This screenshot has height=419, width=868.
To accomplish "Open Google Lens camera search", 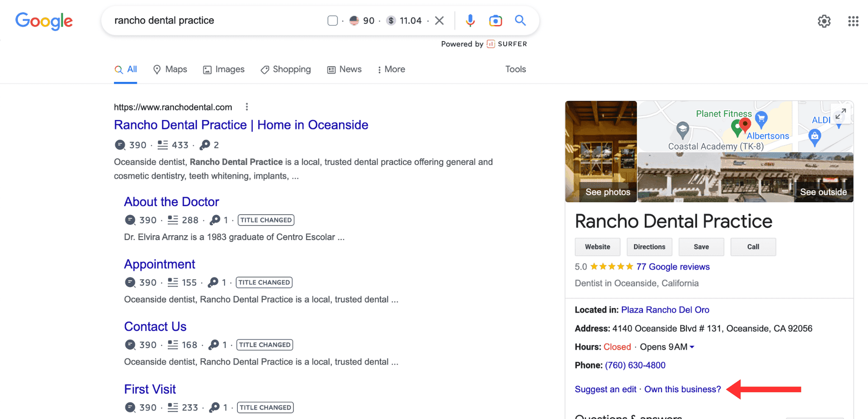I will [x=495, y=20].
